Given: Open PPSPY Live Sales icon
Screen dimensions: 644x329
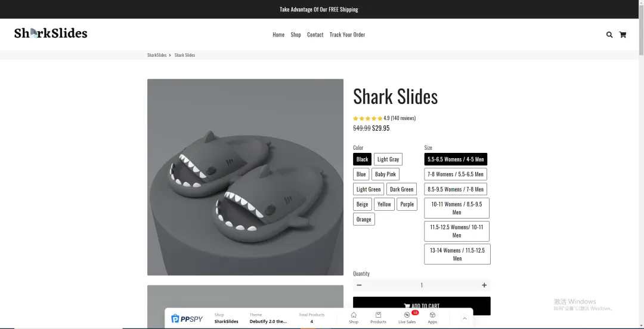Looking at the screenshot, I should pyautogui.click(x=407, y=315).
